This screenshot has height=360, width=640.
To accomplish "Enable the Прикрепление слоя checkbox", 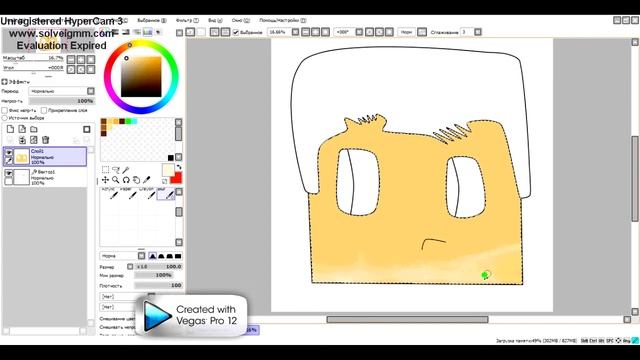I will (44, 110).
